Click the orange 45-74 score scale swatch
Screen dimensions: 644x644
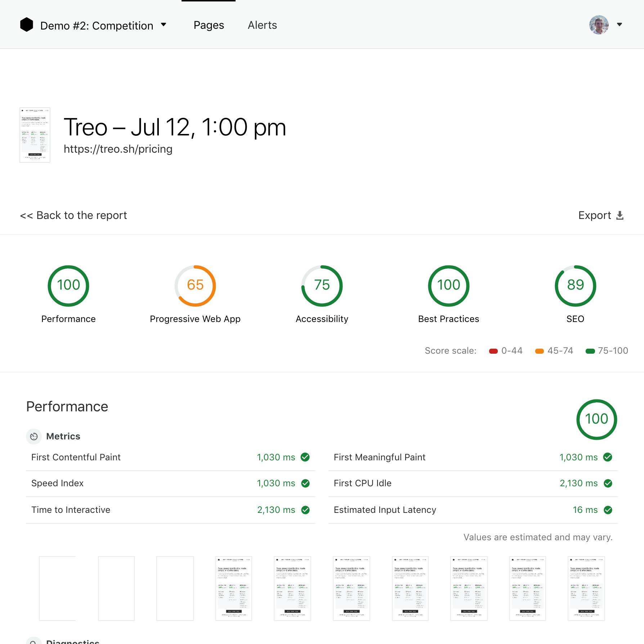540,351
